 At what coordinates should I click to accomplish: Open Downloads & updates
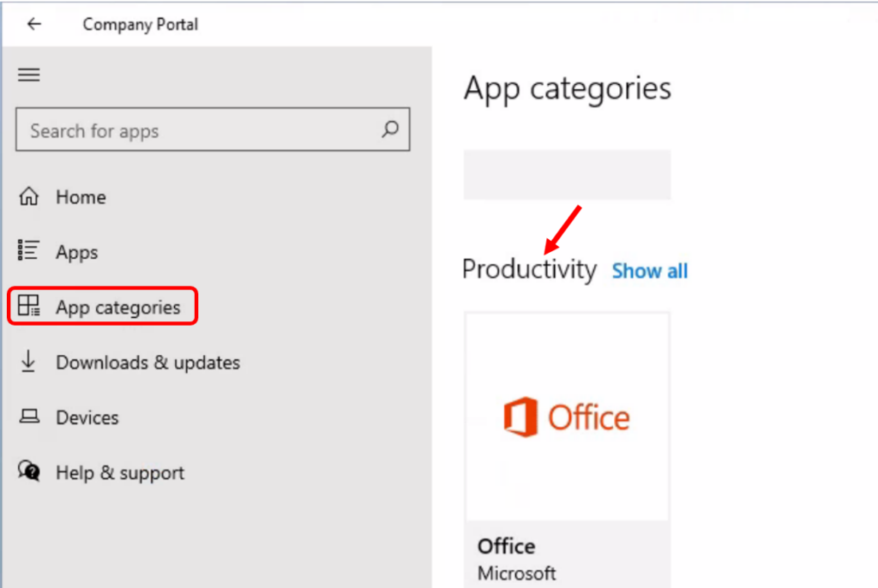point(147,363)
